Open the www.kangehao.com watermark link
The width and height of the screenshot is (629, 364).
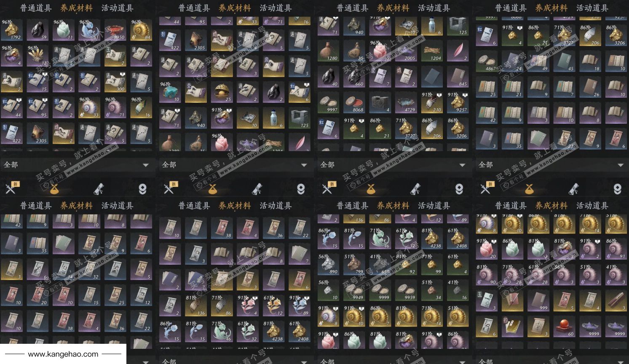point(63,354)
